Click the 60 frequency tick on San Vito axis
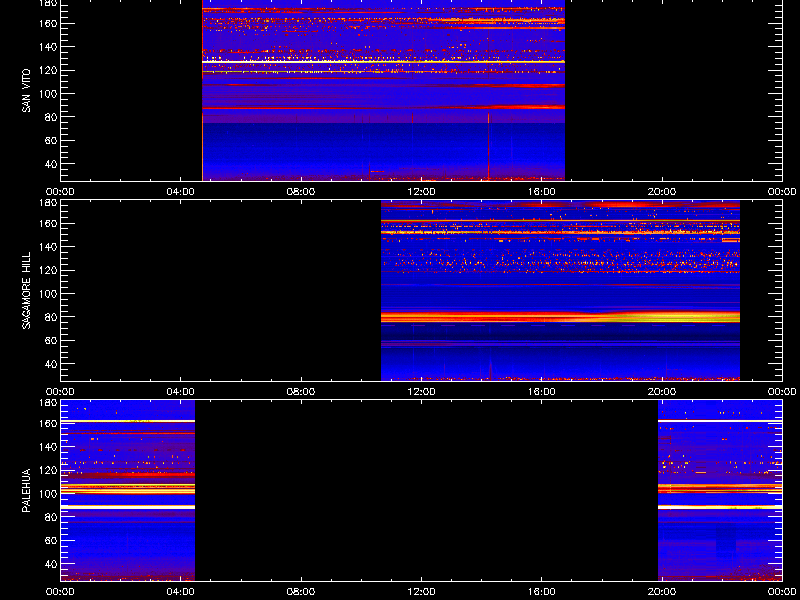 (x=51, y=140)
